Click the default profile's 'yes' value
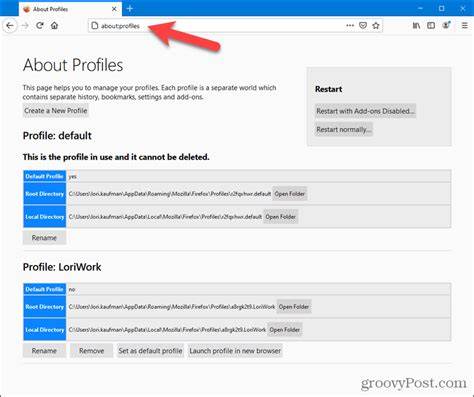This screenshot has height=397, width=474. (72, 177)
